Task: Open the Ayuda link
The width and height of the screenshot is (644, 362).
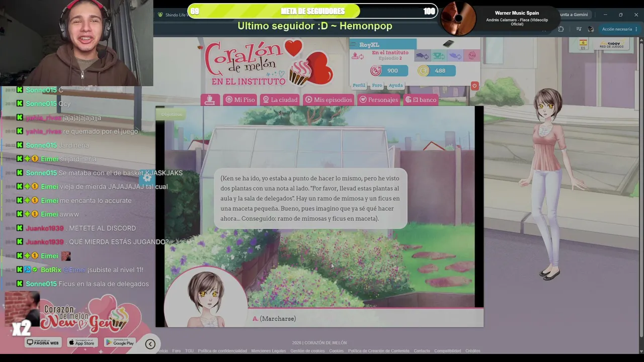Action: tap(395, 85)
